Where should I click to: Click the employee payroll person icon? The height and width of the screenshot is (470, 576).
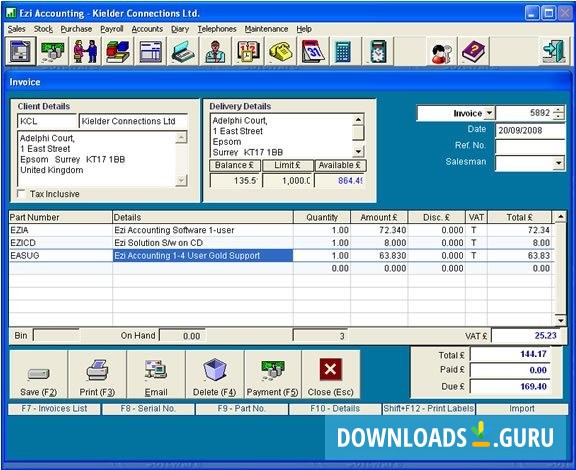(215, 51)
